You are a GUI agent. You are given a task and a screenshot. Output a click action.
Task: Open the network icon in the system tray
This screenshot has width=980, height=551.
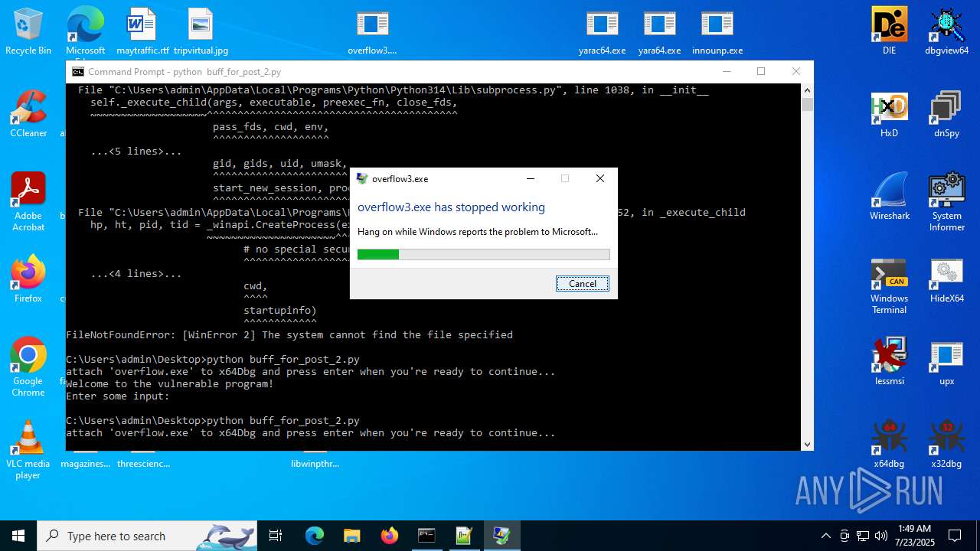click(863, 536)
